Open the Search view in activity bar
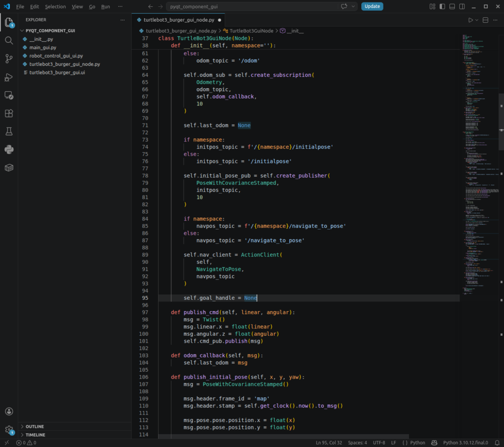 pos(9,40)
